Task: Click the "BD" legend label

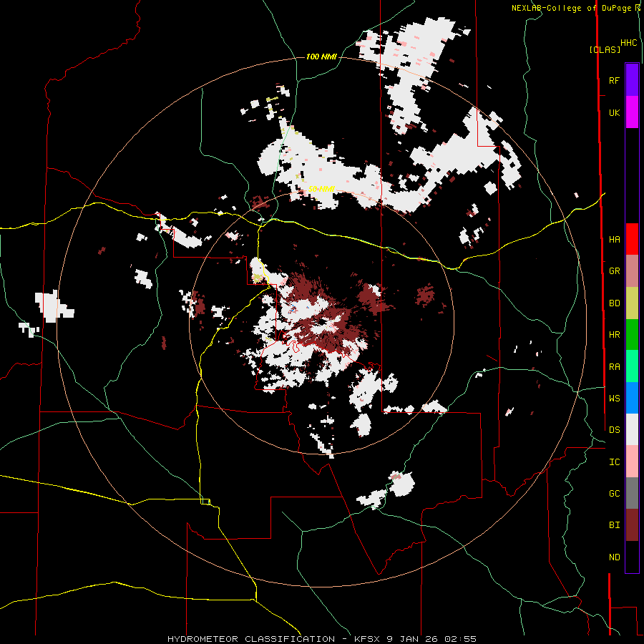Action: pos(614,303)
